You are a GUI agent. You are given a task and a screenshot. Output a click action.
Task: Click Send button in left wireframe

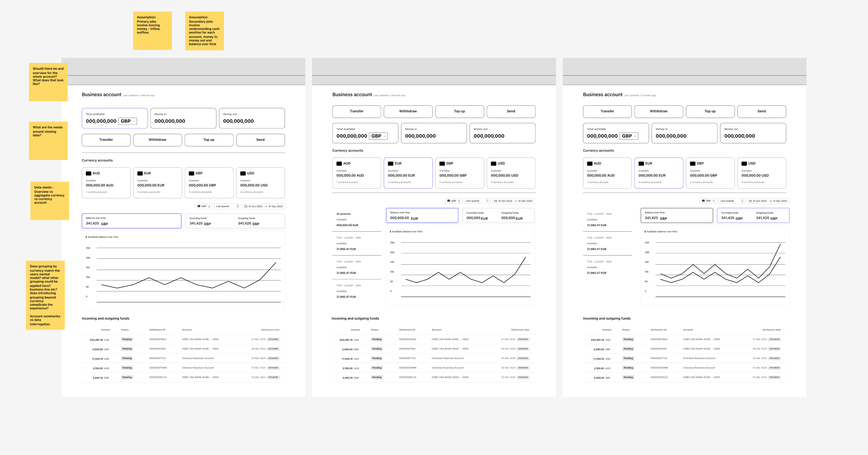pyautogui.click(x=260, y=140)
